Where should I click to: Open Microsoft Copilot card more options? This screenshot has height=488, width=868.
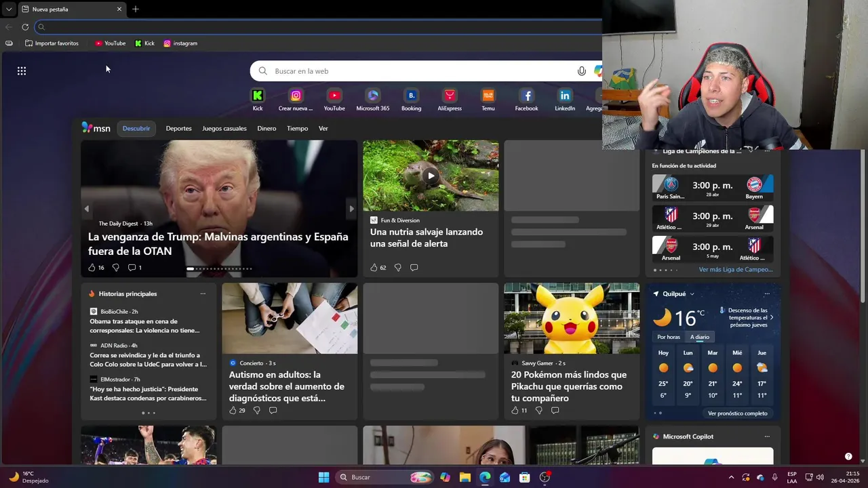[767, 436]
